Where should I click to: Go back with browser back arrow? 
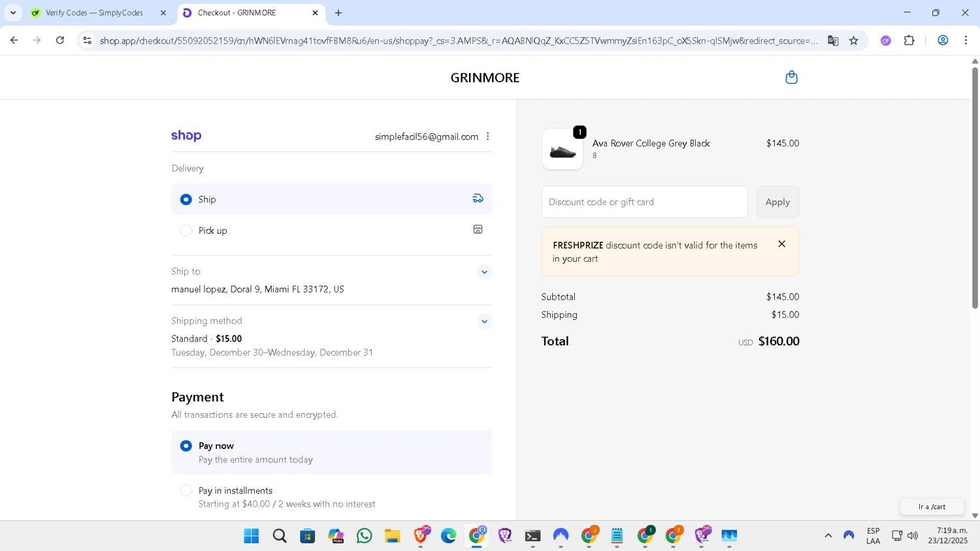click(14, 40)
